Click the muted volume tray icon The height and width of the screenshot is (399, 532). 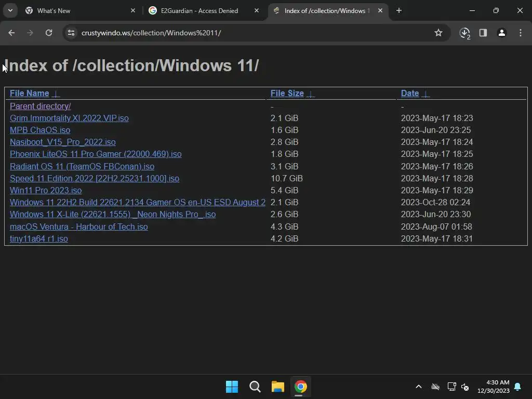tap(465, 387)
